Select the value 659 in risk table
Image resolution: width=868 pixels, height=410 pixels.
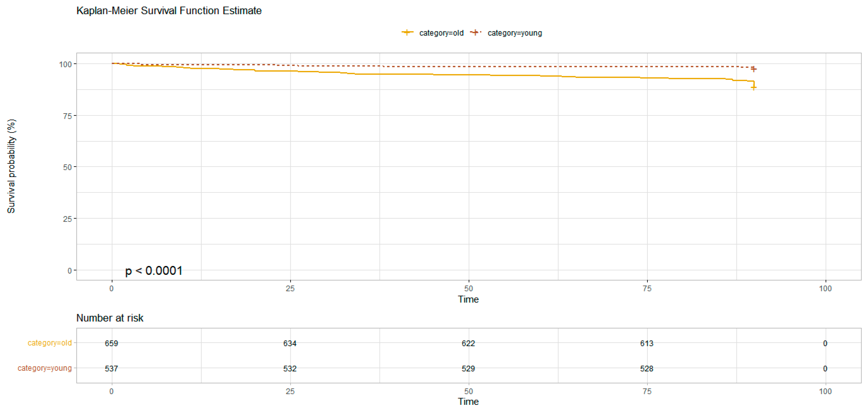click(x=111, y=343)
